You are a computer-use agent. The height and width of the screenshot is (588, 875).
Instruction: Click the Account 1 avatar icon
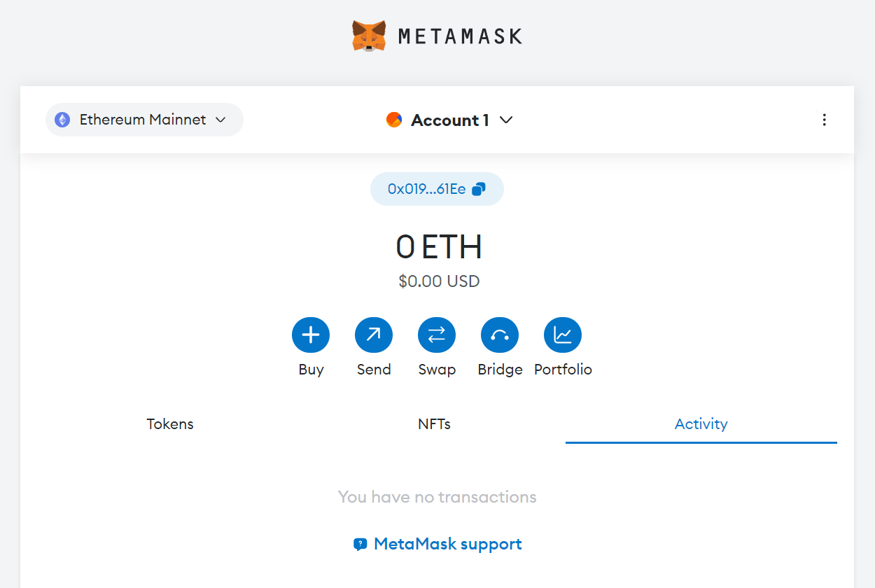(394, 120)
